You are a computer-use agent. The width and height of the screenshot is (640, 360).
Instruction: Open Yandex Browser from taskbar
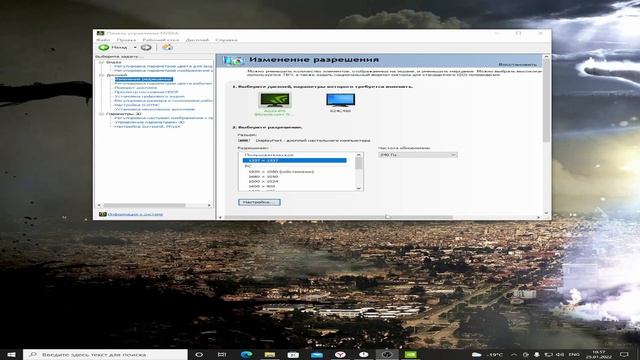(340, 355)
